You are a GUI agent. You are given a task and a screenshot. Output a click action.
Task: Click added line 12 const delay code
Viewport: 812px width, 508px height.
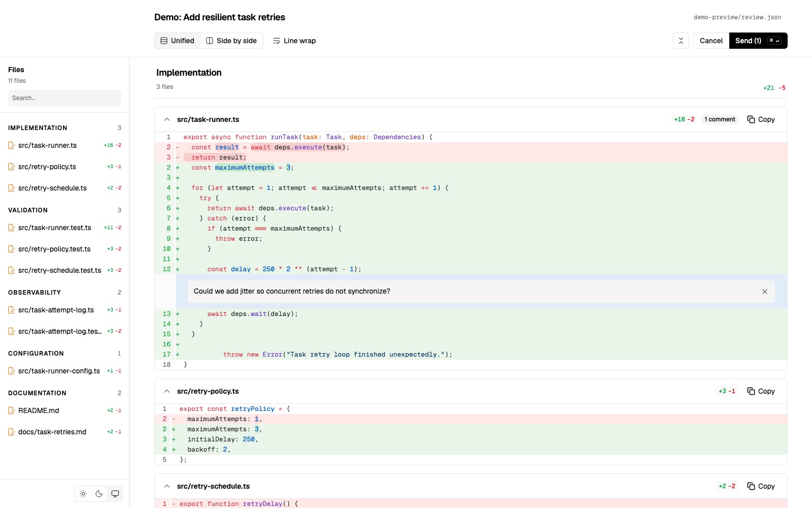point(284,269)
